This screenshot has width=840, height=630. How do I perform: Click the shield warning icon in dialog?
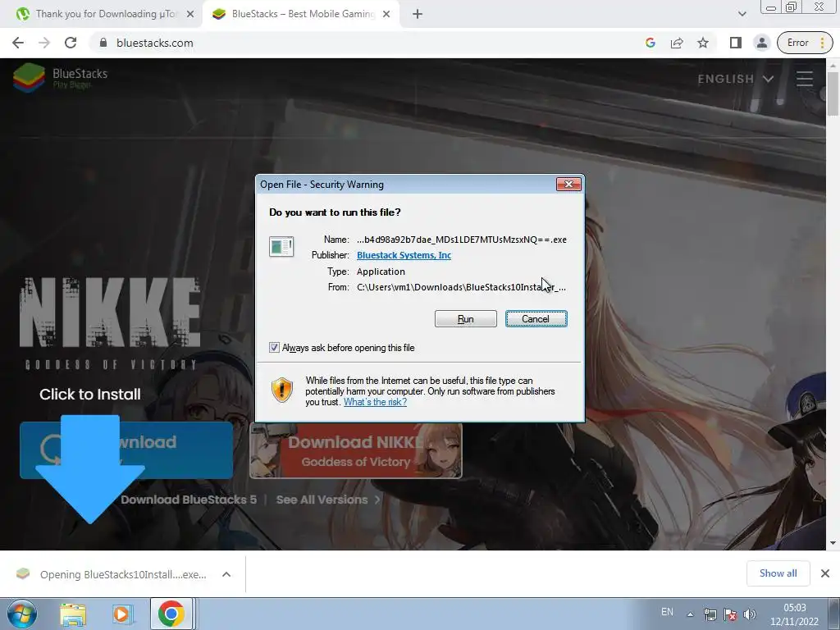[x=282, y=390]
